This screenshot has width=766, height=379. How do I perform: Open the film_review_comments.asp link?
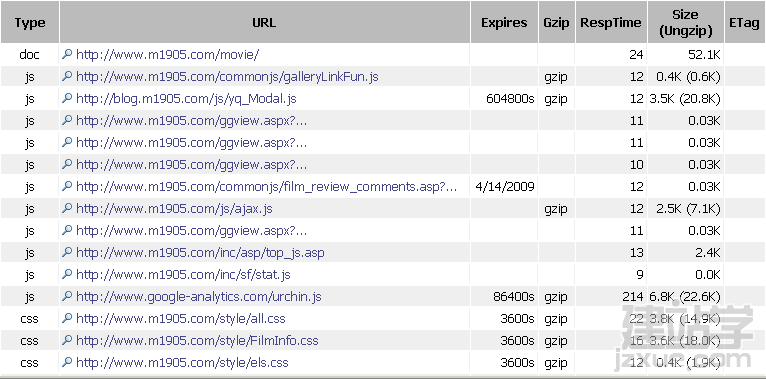point(267,187)
